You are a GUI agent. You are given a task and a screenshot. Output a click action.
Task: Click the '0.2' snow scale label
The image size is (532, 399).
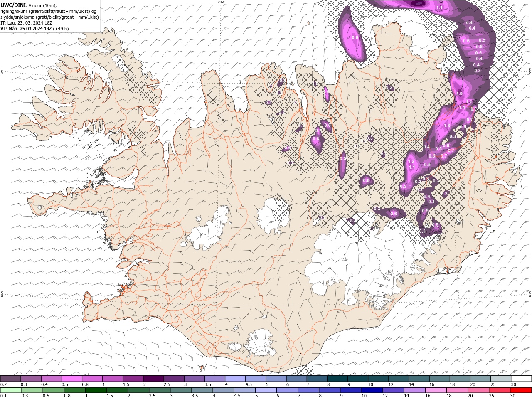(x=3, y=384)
